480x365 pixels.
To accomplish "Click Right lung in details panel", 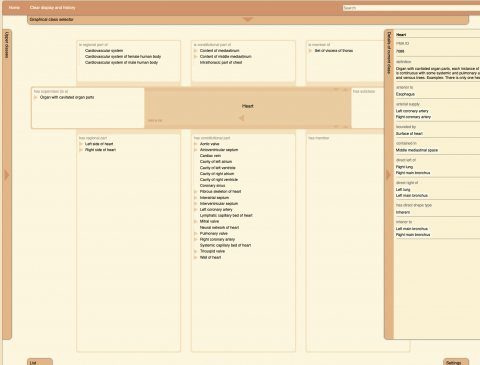I will [x=404, y=167].
